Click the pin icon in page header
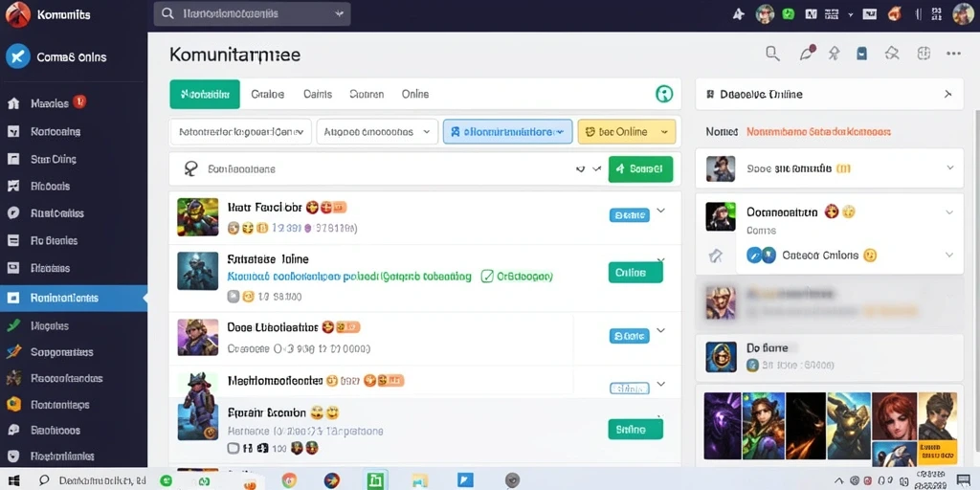 click(834, 54)
